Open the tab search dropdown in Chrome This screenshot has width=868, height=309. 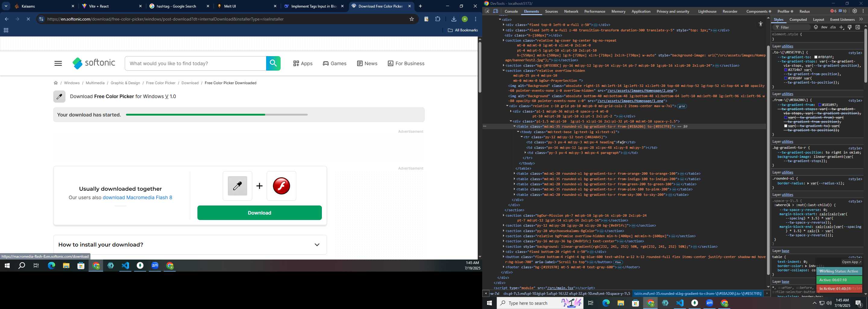[x=6, y=6]
